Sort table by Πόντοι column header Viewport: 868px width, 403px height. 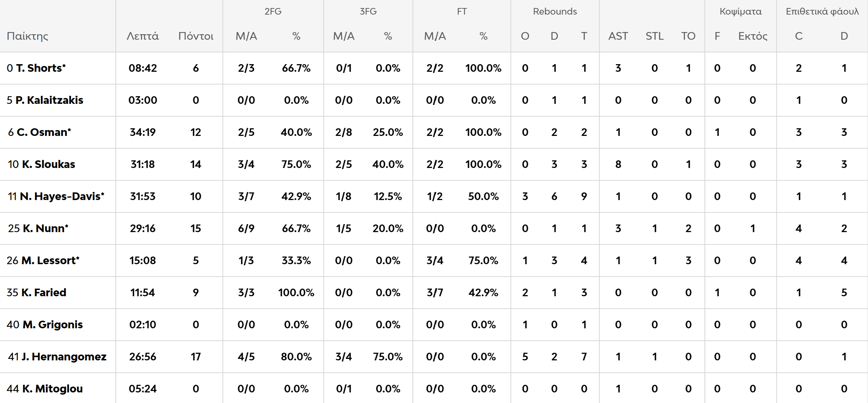click(x=196, y=36)
